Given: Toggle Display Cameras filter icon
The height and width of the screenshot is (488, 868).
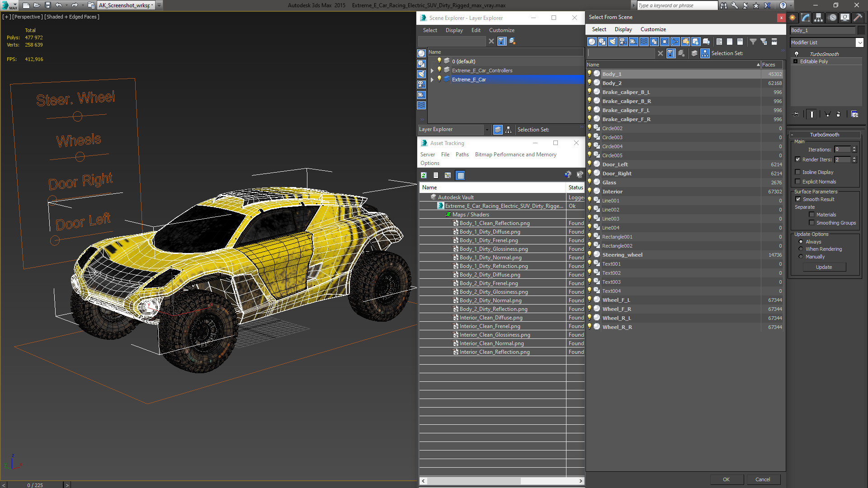Looking at the screenshot, I should click(623, 42).
